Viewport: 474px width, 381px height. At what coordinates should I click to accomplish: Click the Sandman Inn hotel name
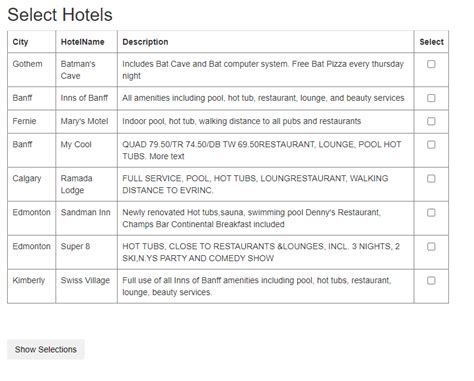[85, 213]
